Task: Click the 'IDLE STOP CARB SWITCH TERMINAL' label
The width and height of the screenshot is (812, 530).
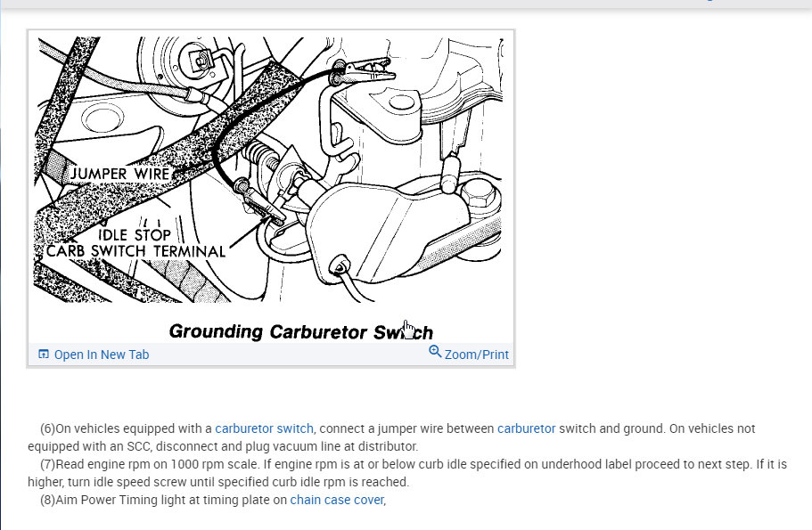Action: click(x=135, y=243)
